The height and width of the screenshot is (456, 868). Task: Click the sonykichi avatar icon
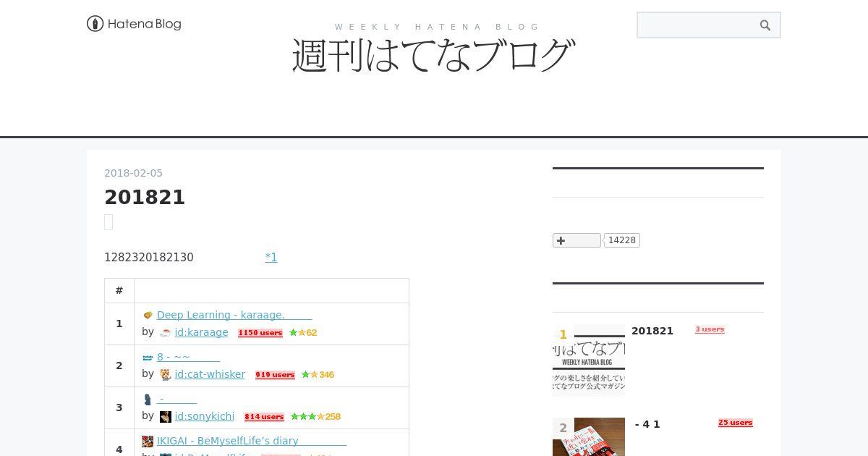coord(165,417)
